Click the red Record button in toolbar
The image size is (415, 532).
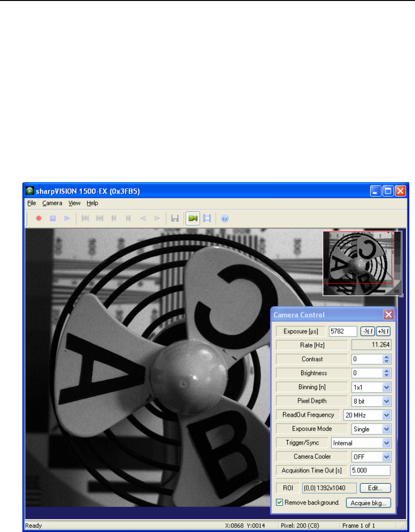[39, 218]
